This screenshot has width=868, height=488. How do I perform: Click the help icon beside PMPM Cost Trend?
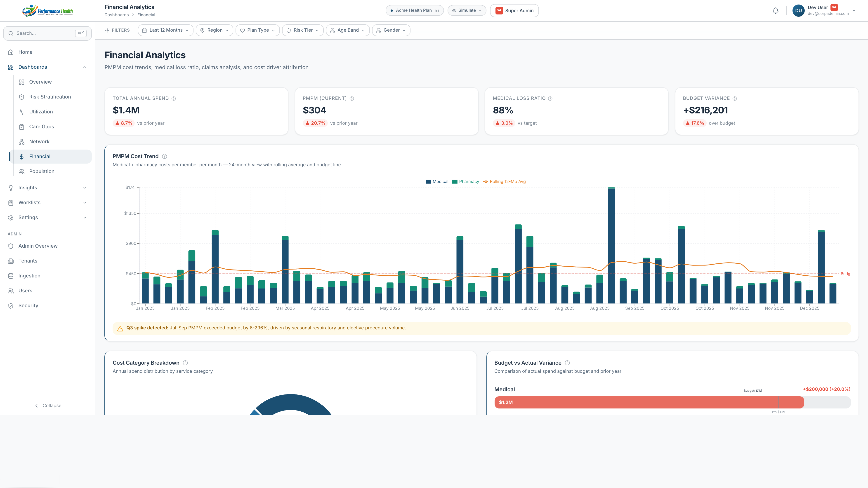point(164,156)
